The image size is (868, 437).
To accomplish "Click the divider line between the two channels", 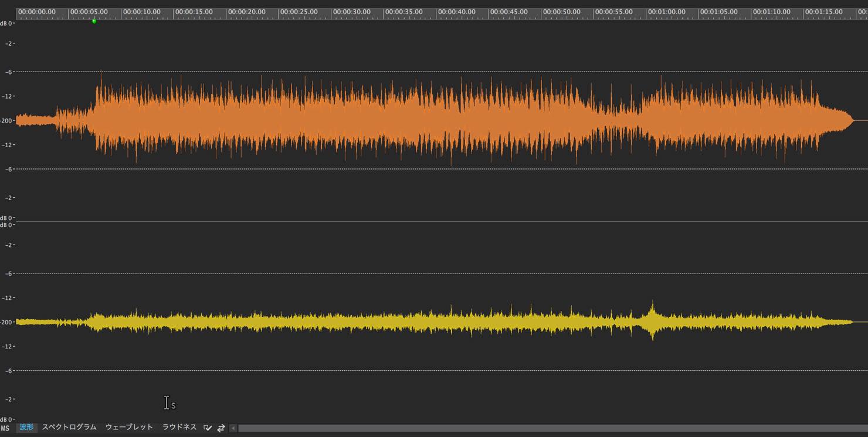I will pyautogui.click(x=434, y=221).
